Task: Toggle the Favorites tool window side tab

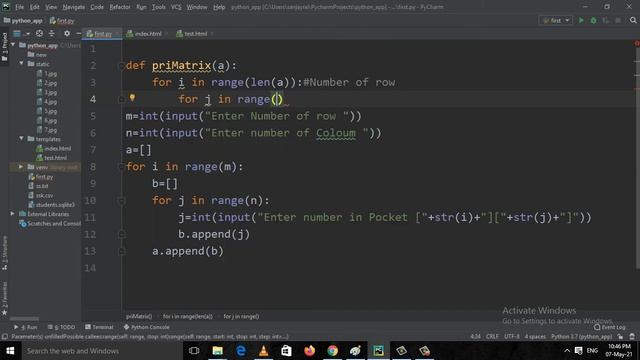Action: 4,298
